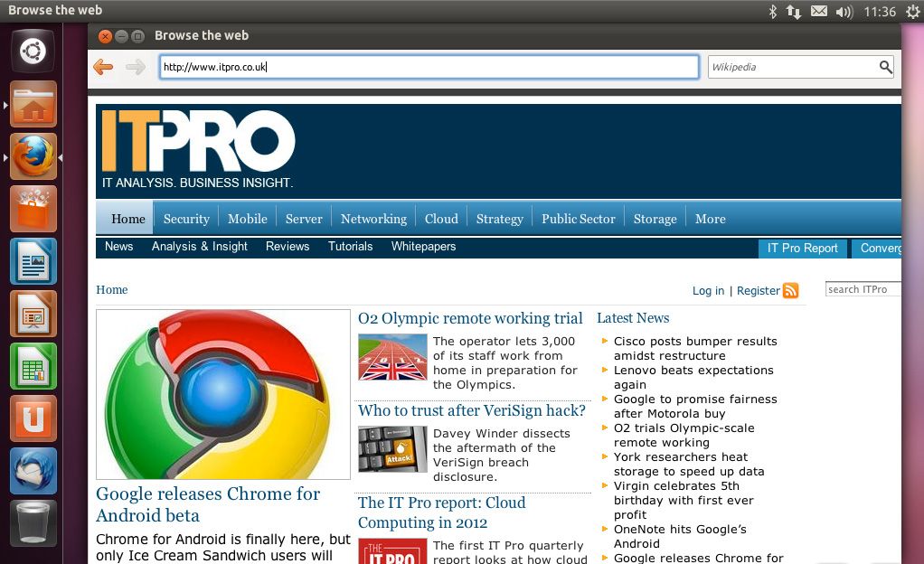Open 'Virgin celebrates 5th birthday' news item

pyautogui.click(x=684, y=501)
